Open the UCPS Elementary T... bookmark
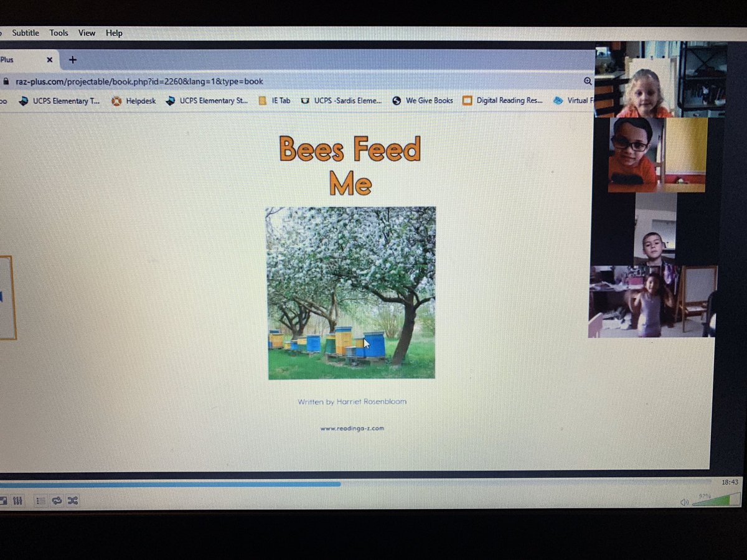Image resolution: width=747 pixels, height=560 pixels. tap(59, 101)
